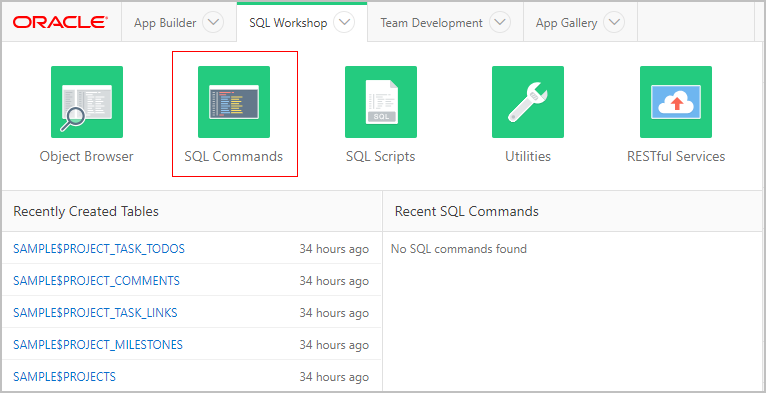Expand the SQL Workshop dropdown arrow
Screen dimensions: 766x393
344,22
